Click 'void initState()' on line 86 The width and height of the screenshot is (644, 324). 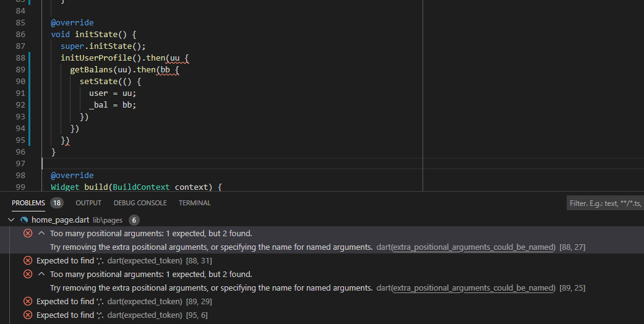pyautogui.click(x=89, y=35)
